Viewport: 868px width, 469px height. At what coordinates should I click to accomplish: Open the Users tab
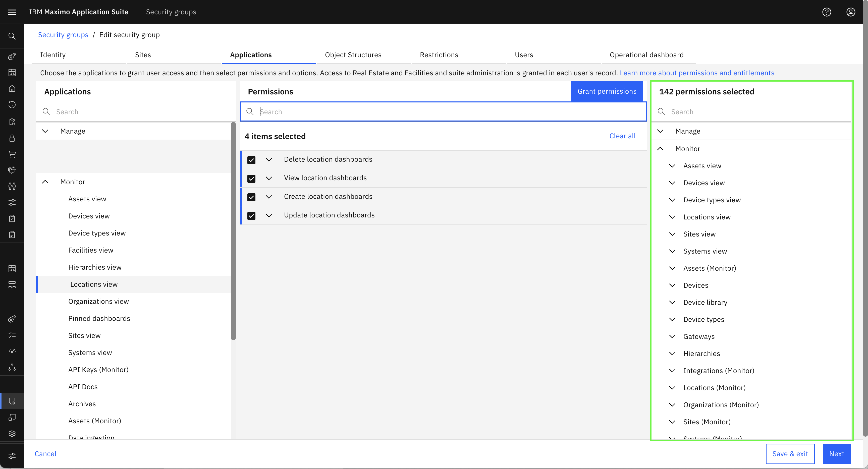[x=554, y=55]
